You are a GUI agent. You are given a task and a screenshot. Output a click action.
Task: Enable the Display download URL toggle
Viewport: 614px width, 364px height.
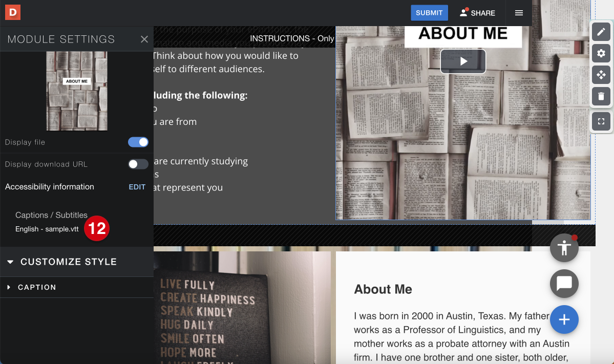coord(138,164)
